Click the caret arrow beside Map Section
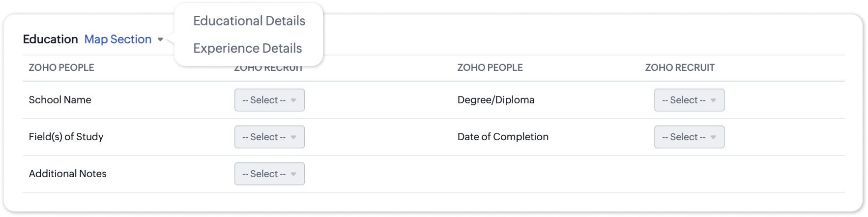 pos(160,39)
